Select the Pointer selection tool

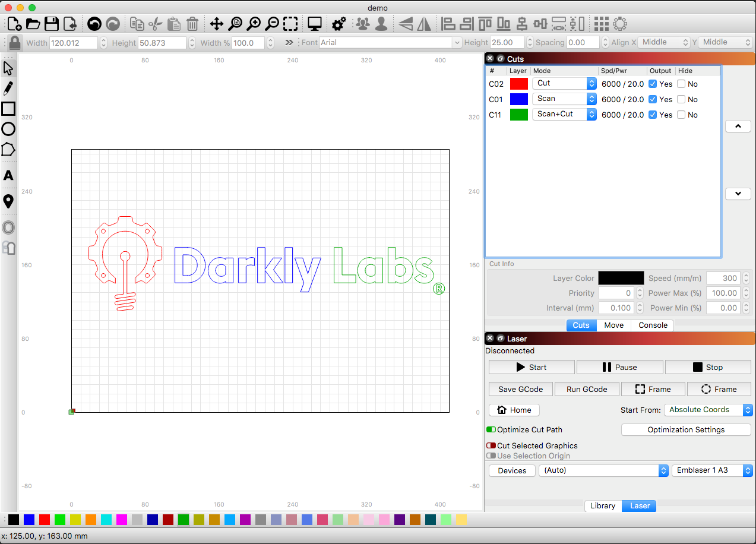coord(8,68)
